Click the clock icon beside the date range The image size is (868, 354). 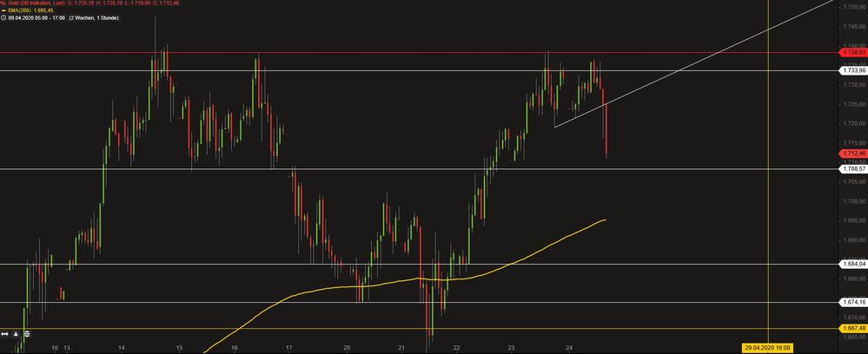(x=4, y=18)
